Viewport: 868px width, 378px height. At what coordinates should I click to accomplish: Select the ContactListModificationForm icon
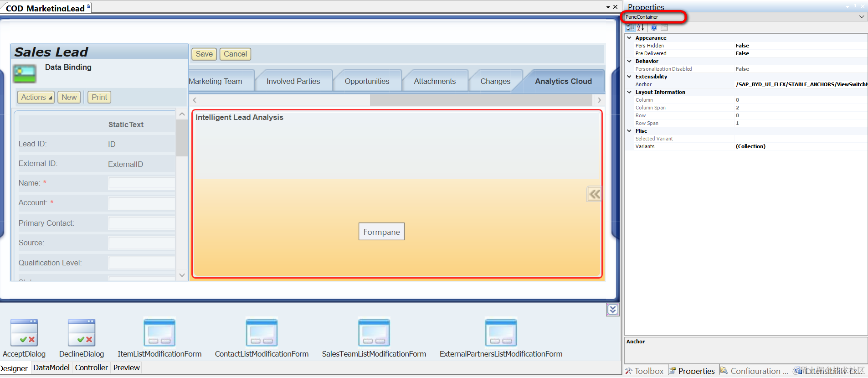[262, 333]
